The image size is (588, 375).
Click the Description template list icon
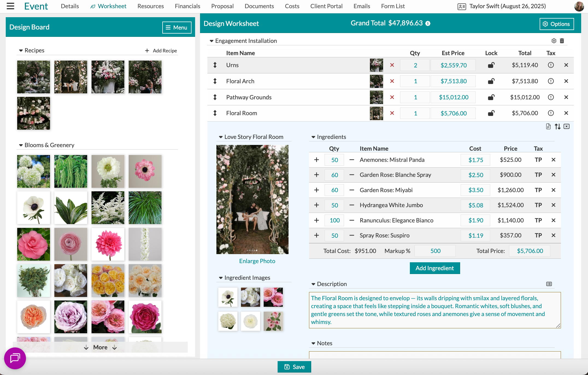(x=549, y=284)
